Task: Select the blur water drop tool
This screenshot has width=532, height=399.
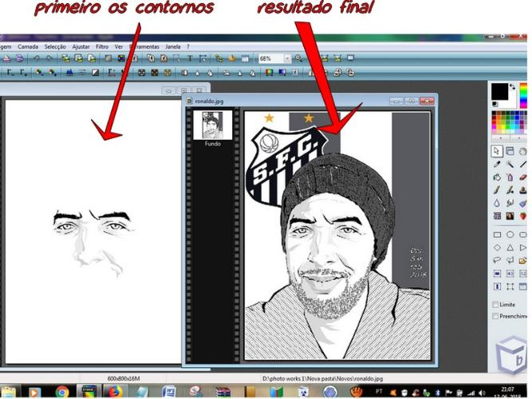Action: point(497,203)
